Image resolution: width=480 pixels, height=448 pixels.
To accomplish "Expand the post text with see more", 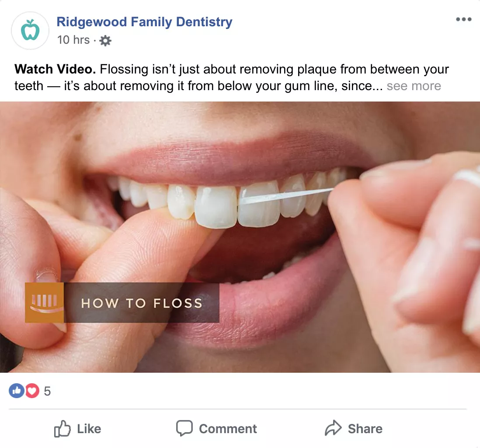I will pyautogui.click(x=413, y=86).
